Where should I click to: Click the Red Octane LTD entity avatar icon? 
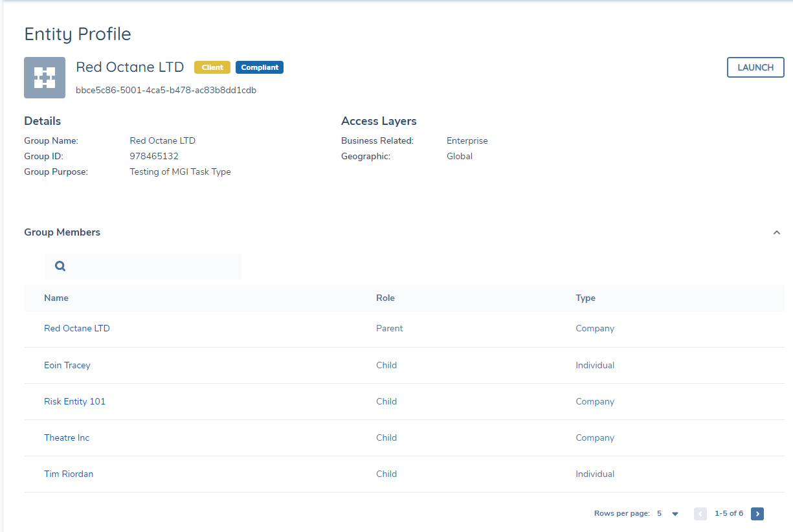[45, 78]
